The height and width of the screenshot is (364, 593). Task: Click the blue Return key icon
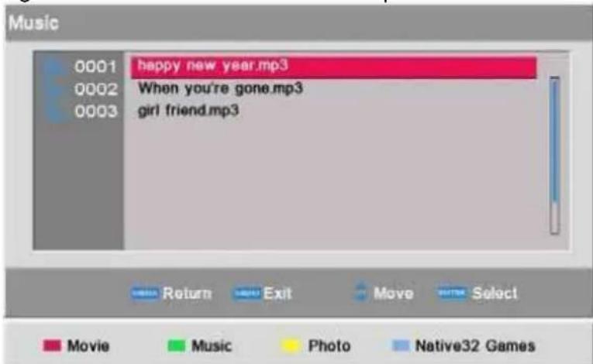(x=144, y=294)
